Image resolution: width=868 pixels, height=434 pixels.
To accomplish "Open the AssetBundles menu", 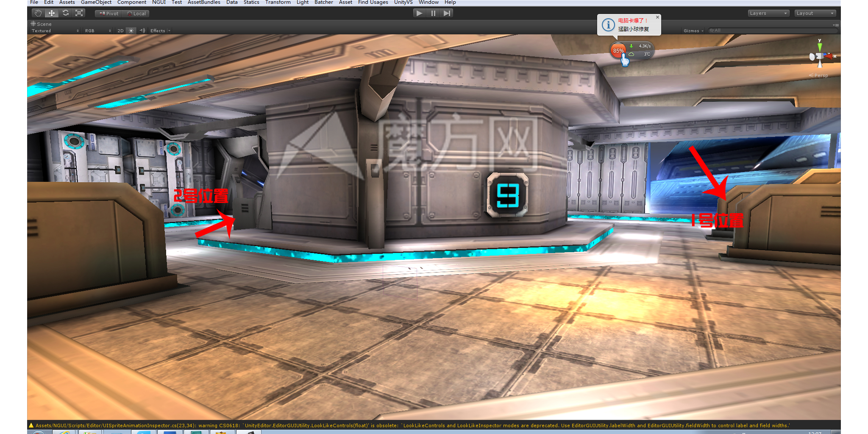I will pyautogui.click(x=204, y=2).
